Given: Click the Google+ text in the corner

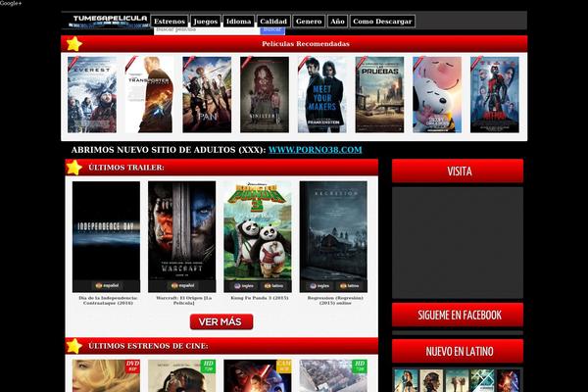Looking at the screenshot, I should pos(11,3).
